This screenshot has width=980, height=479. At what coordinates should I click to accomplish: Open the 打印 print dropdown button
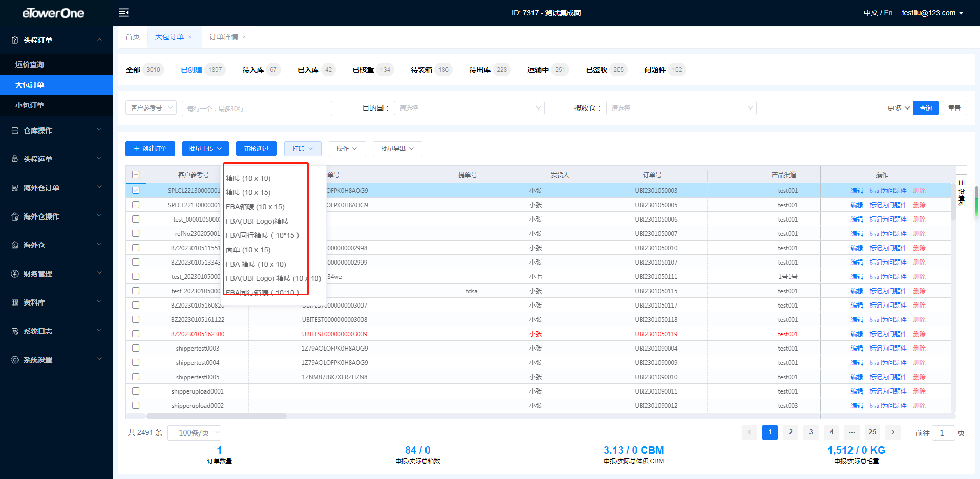[x=303, y=148]
